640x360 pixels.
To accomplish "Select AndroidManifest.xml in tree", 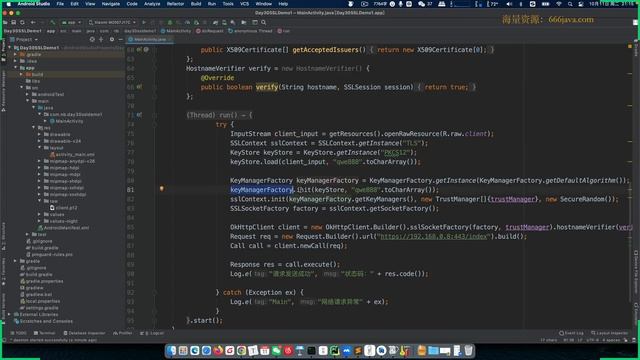I will click(63, 228).
